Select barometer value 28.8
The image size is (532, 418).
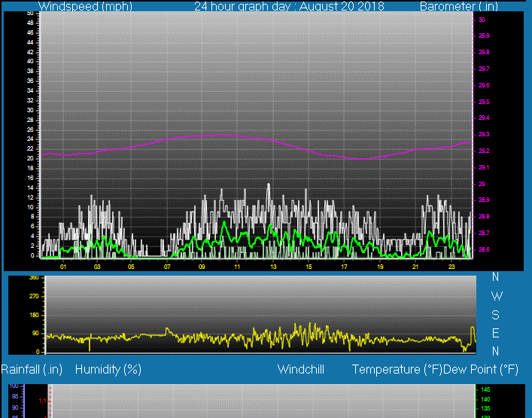(484, 216)
